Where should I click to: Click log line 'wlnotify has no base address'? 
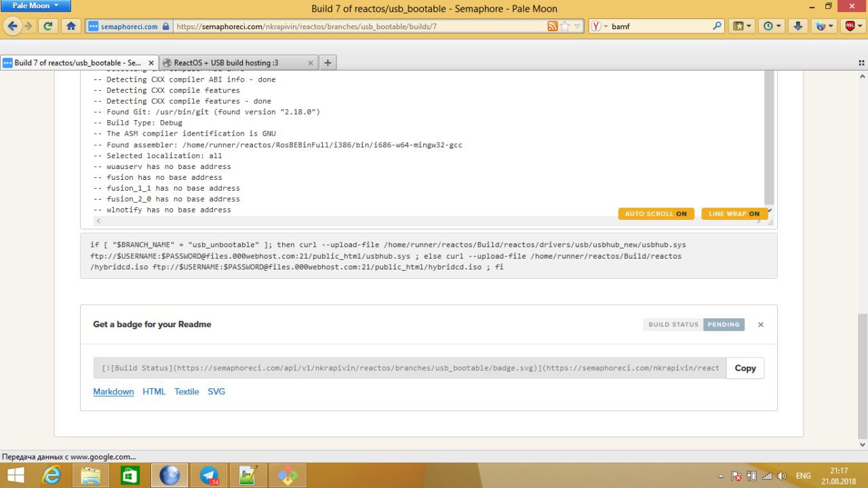pos(162,210)
